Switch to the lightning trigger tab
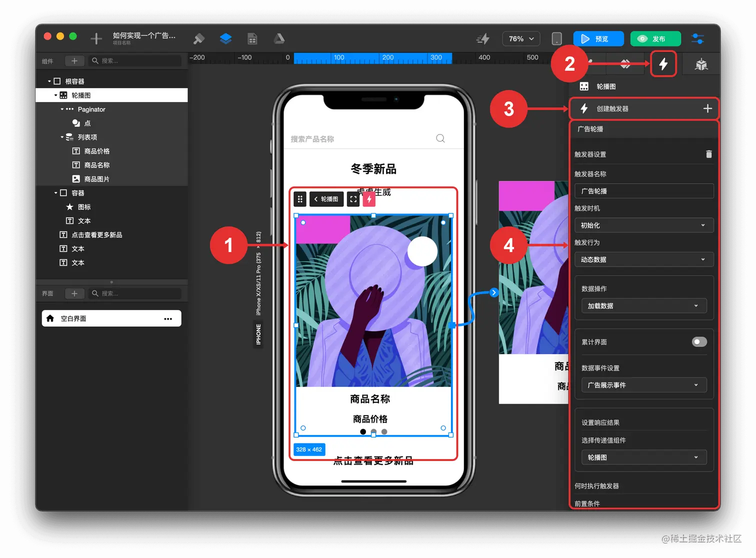This screenshot has width=756, height=558. pyautogui.click(x=663, y=64)
